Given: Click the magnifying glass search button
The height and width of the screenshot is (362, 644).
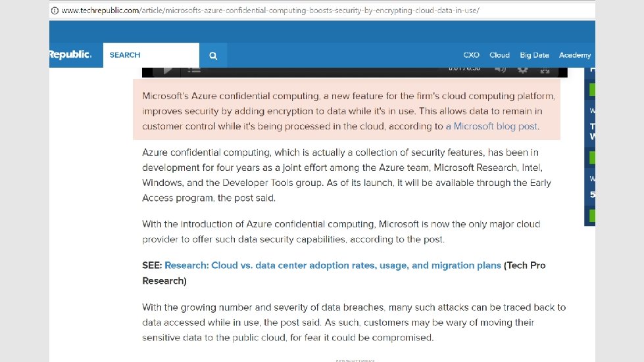Looking at the screenshot, I should 213,55.
